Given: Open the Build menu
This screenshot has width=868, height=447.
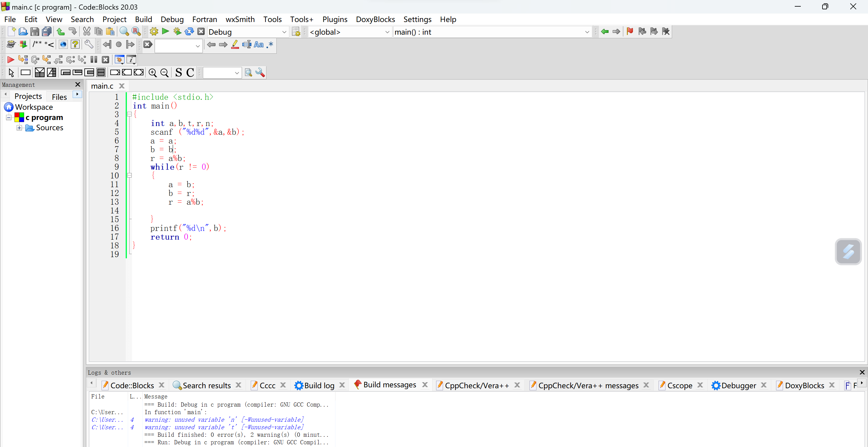Looking at the screenshot, I should click(x=143, y=20).
